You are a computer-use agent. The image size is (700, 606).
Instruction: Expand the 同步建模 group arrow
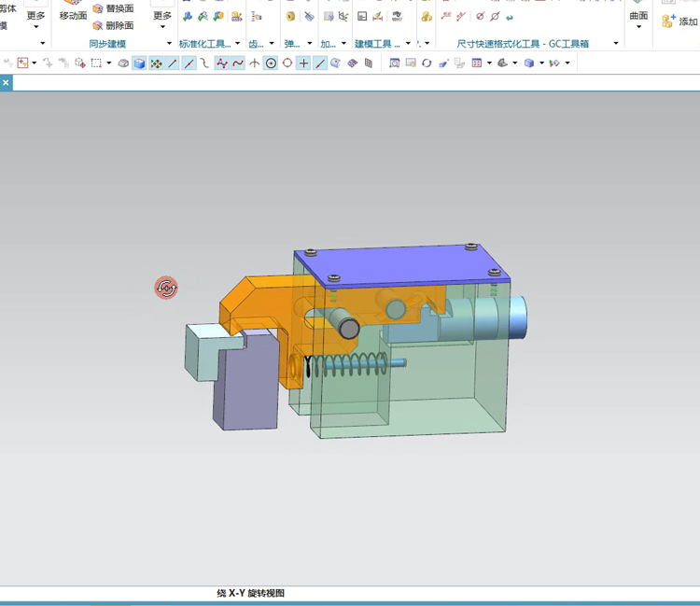pyautogui.click(x=169, y=44)
